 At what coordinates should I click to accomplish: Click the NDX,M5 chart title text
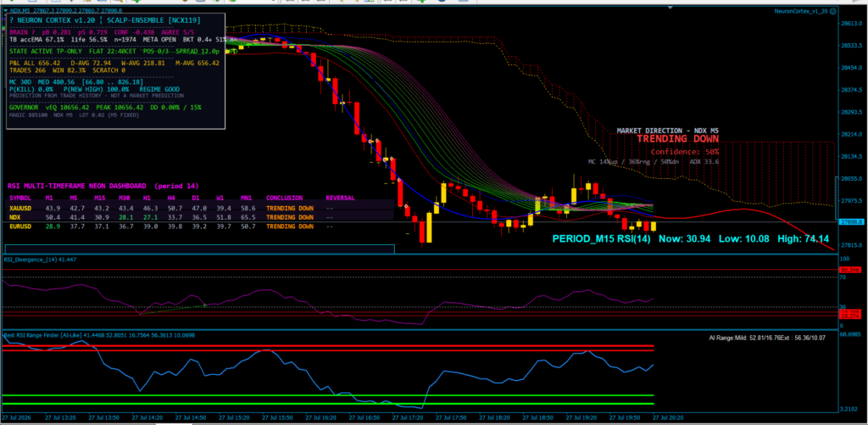67,11
